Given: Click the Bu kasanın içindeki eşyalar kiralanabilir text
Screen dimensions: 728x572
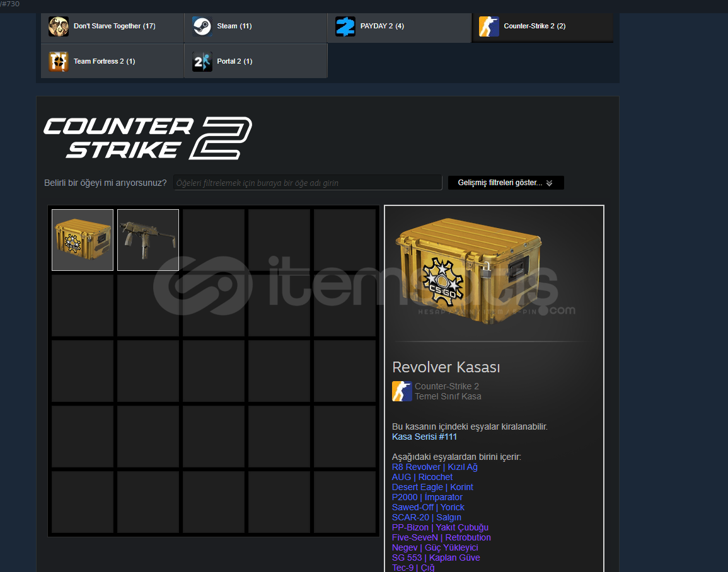Looking at the screenshot, I should coord(470,427).
